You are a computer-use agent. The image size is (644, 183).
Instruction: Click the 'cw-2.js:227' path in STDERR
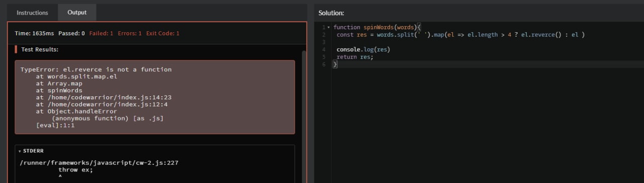99,163
